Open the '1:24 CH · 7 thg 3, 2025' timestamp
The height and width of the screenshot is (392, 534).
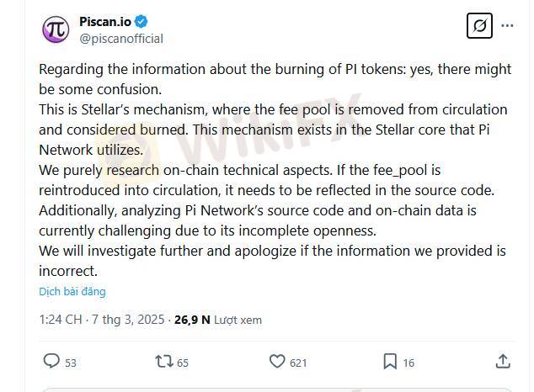pyautogui.click(x=101, y=320)
